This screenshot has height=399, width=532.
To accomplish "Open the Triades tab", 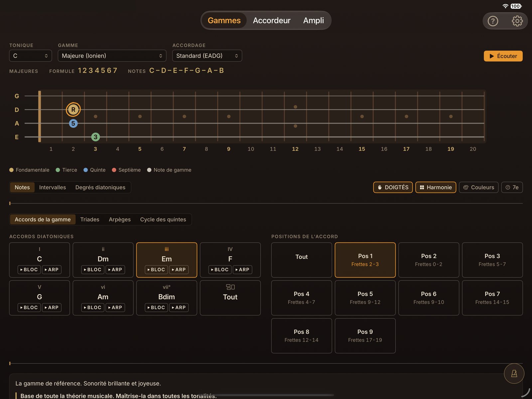I will coord(90,219).
